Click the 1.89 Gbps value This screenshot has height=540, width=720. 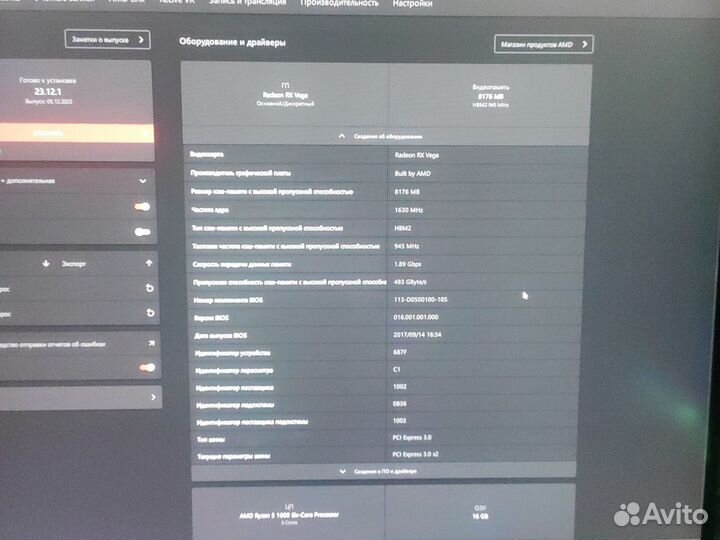(407, 264)
